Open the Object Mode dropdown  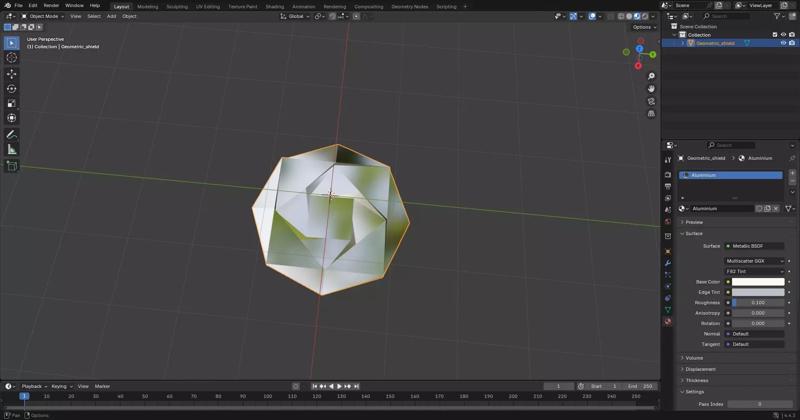tap(44, 16)
